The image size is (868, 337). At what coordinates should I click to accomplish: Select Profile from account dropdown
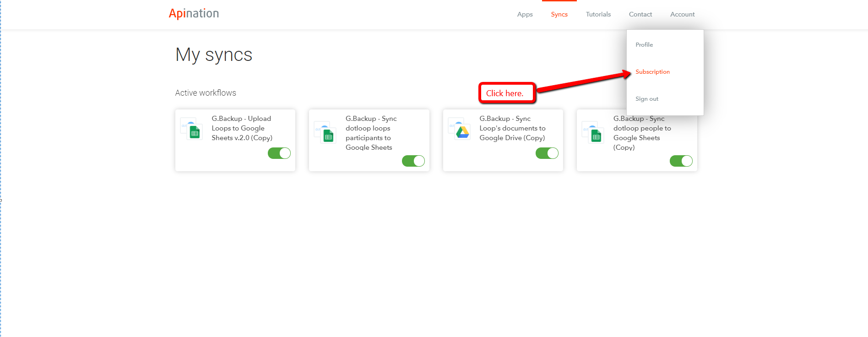644,45
